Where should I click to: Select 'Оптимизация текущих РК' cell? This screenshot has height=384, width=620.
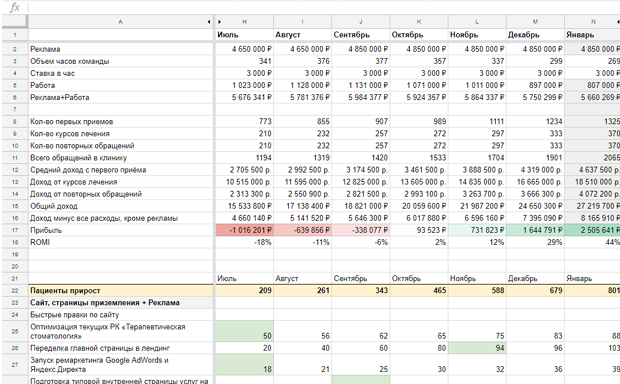point(121,331)
